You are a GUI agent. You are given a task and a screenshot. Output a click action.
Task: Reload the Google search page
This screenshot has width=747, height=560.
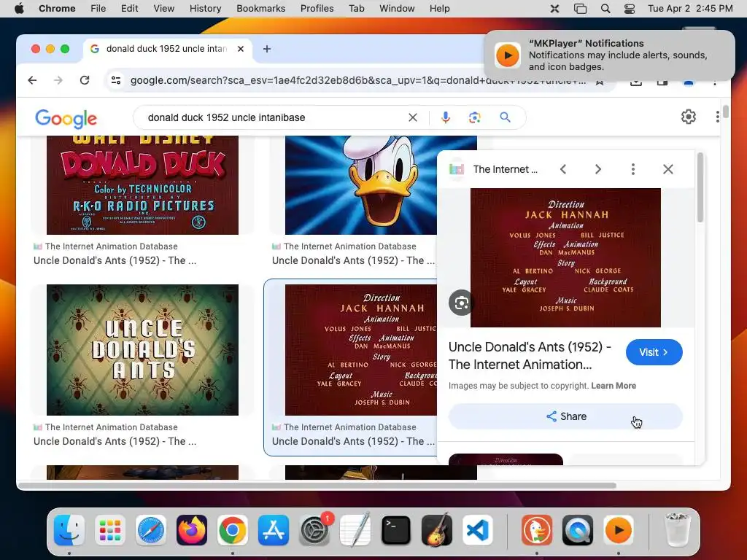tap(85, 80)
